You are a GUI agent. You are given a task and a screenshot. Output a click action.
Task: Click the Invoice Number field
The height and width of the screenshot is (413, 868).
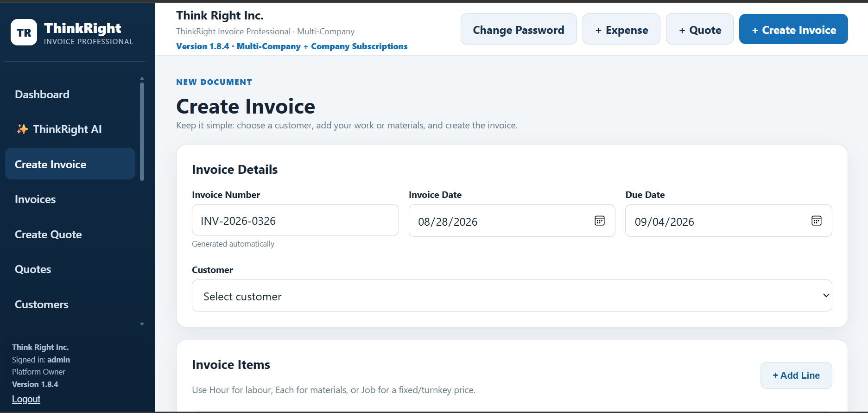pyautogui.click(x=295, y=220)
